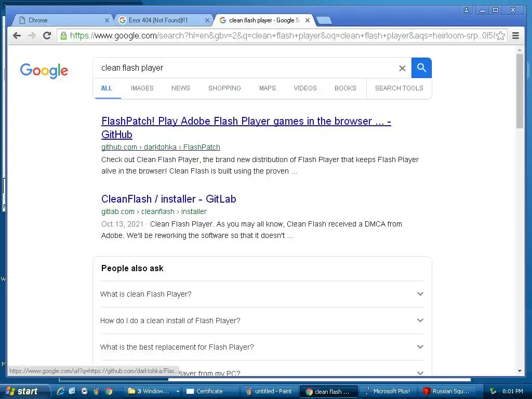Open the Chrome hamburger menu
This screenshot has height=399, width=532.
coord(515,35)
